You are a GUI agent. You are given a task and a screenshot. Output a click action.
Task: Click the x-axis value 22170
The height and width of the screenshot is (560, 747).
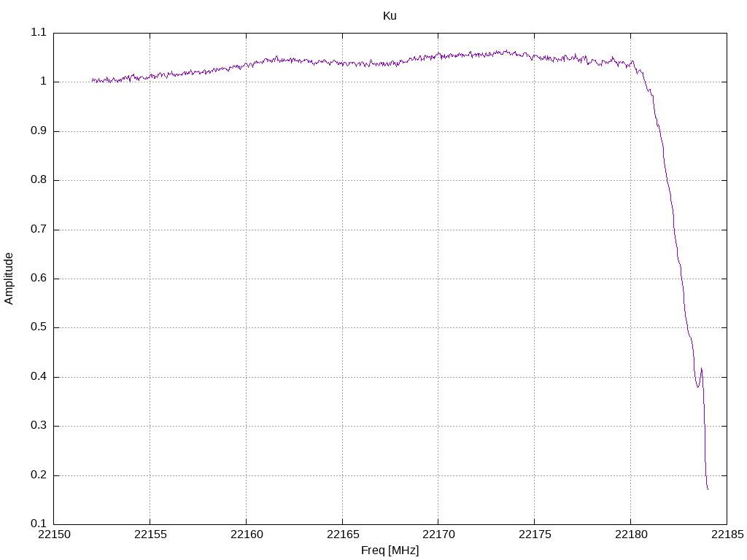coord(438,534)
